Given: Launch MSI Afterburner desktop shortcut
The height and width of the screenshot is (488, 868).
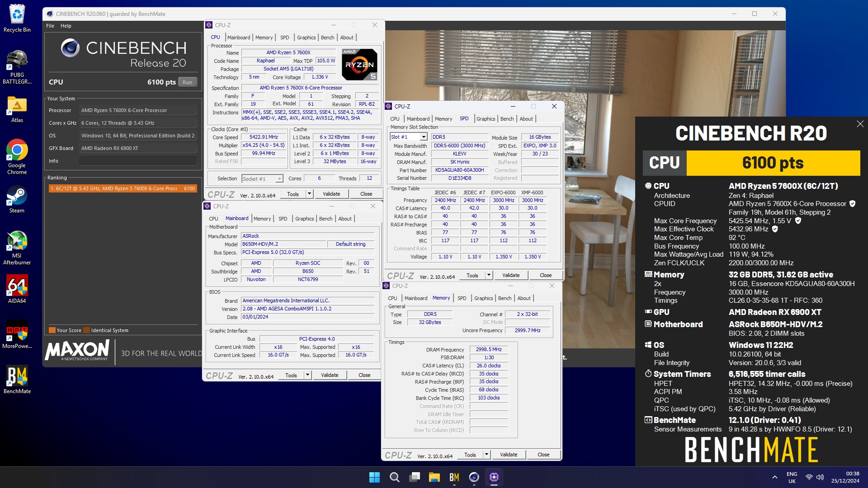Looking at the screenshot, I should pyautogui.click(x=17, y=248).
